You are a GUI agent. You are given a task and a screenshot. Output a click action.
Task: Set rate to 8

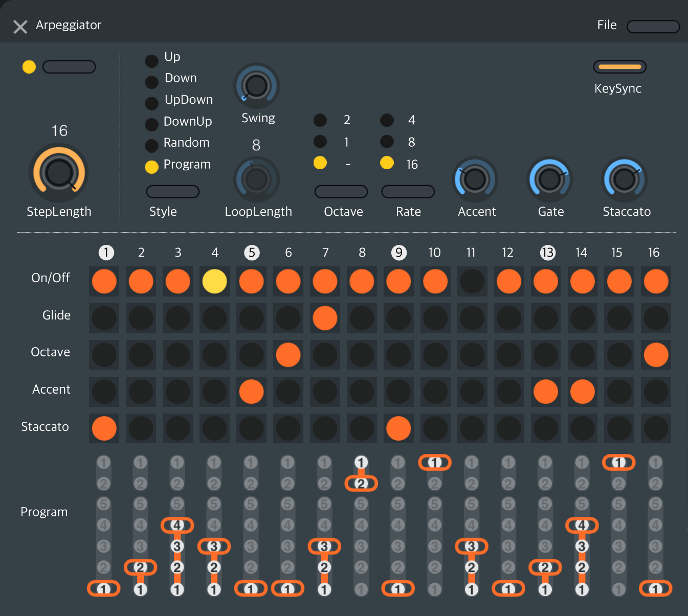pos(387,142)
